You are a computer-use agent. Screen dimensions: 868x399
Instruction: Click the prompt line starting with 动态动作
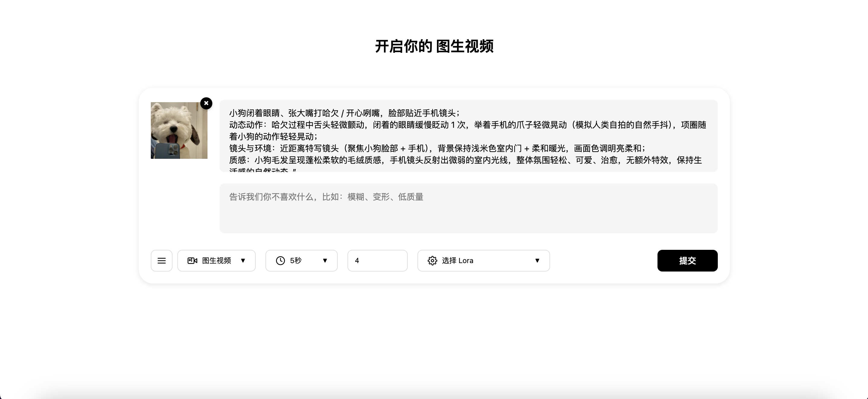[467, 125]
